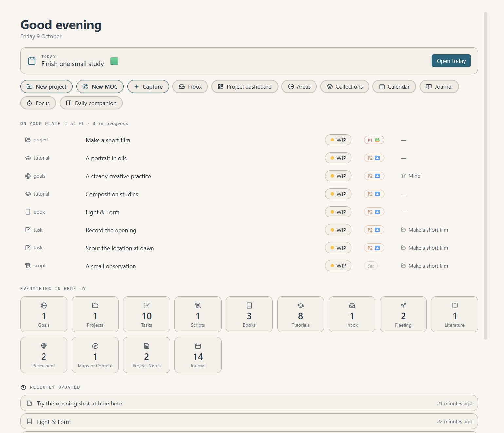Open Mind collection on steady creative practice row
Viewport: 504px width, 433px height.
[x=411, y=176]
